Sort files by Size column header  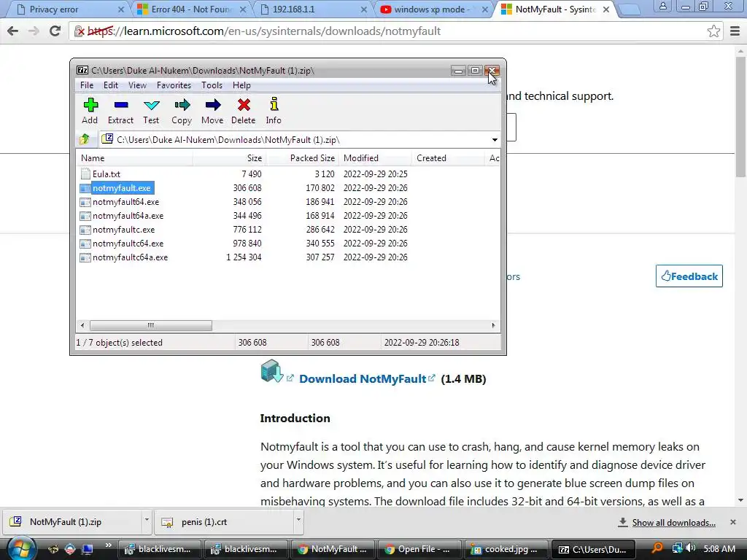[x=230, y=158]
